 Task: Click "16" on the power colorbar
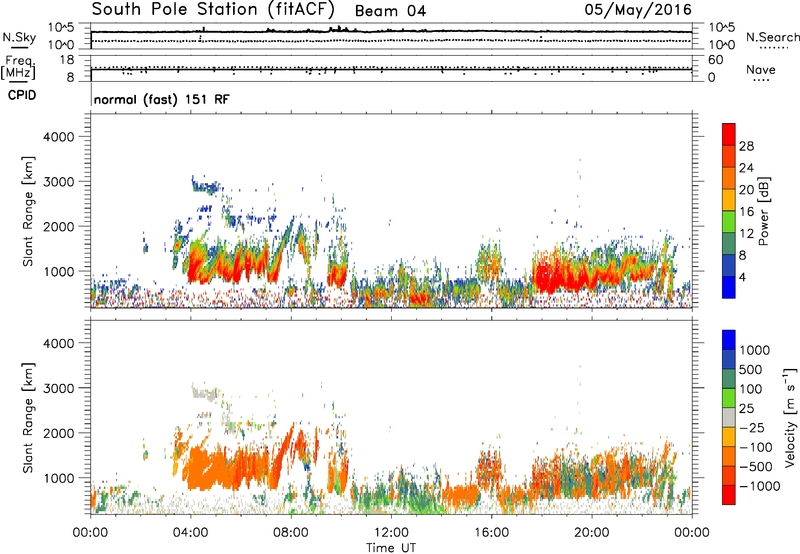[x=746, y=212]
